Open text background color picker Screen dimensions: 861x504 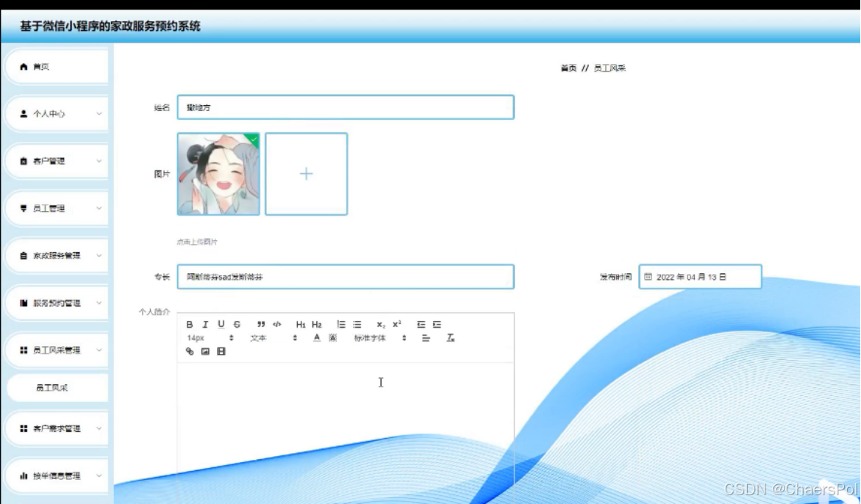(333, 338)
